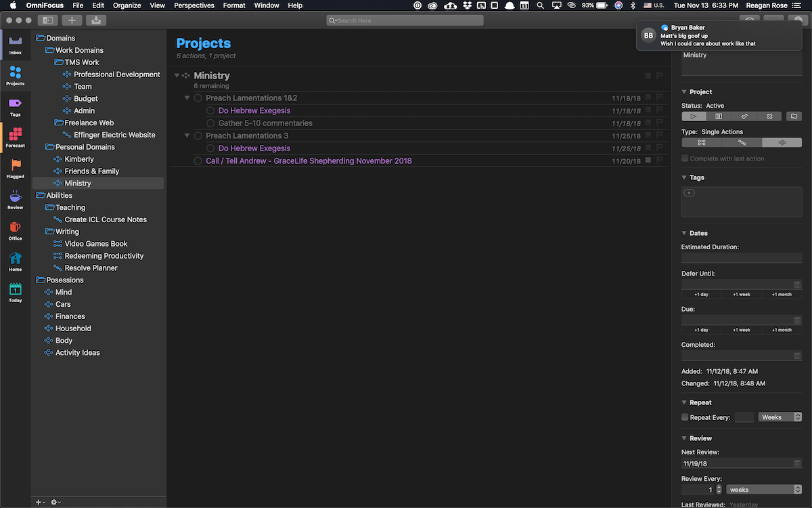
Task: Open the Review Every weeks dropdown
Action: click(x=764, y=490)
